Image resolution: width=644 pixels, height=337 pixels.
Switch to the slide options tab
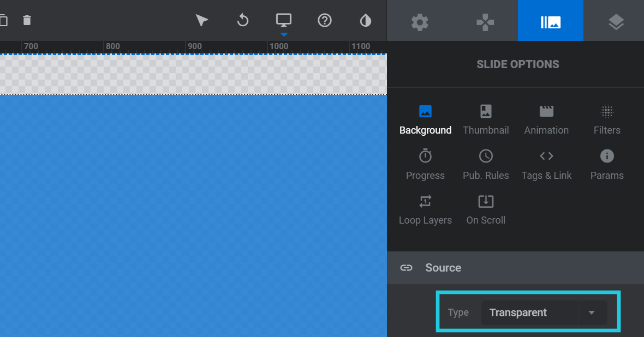(550, 21)
